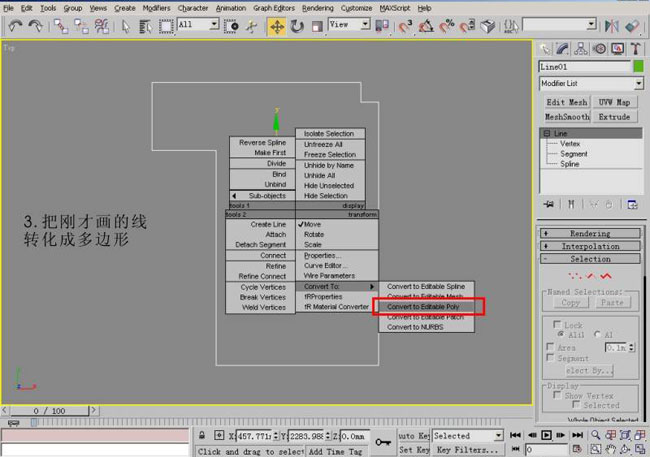Image resolution: width=650 pixels, height=457 pixels.
Task: Expand the Rendering rollout
Action: pos(590,233)
